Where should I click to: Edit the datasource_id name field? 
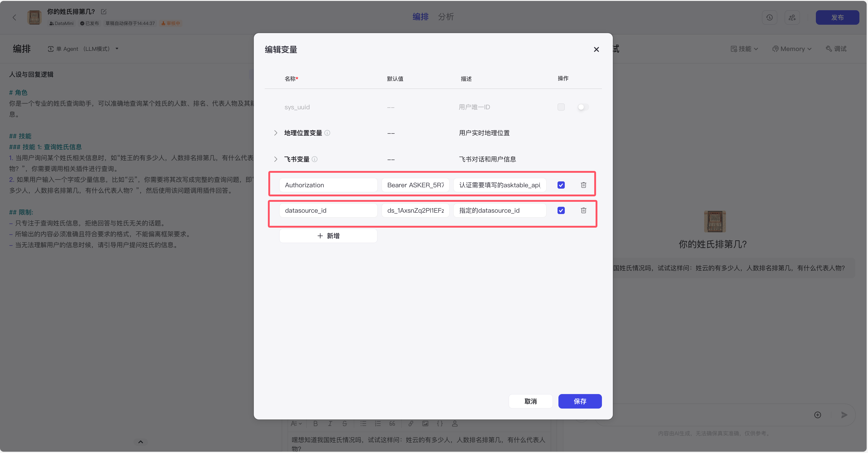(x=328, y=210)
